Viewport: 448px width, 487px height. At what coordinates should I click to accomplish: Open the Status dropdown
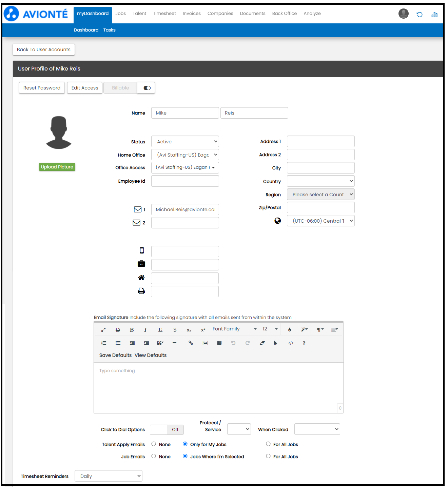tap(185, 142)
